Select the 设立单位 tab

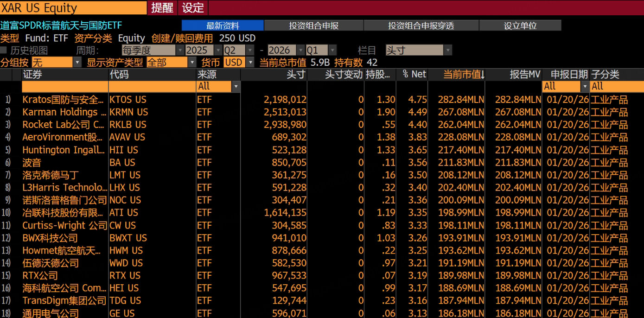(520, 25)
